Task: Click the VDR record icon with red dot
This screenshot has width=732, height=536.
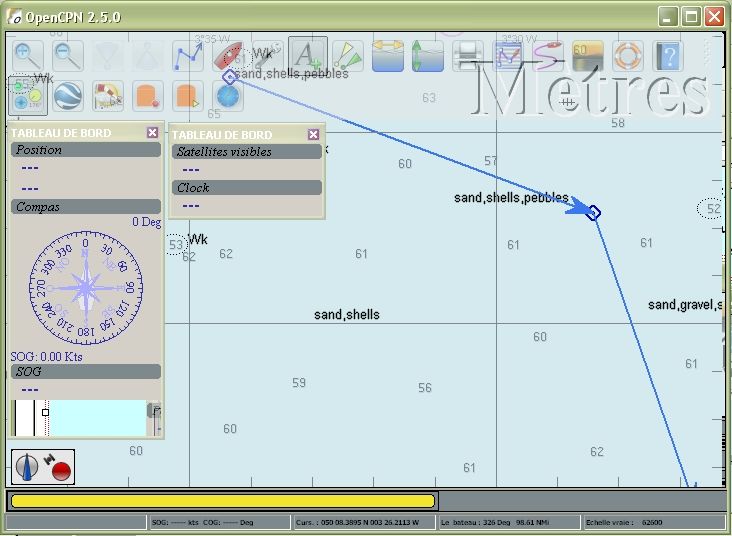Action: [x=148, y=96]
